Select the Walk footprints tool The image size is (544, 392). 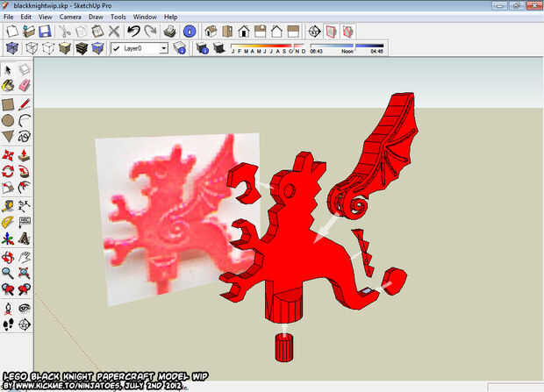click(8, 324)
